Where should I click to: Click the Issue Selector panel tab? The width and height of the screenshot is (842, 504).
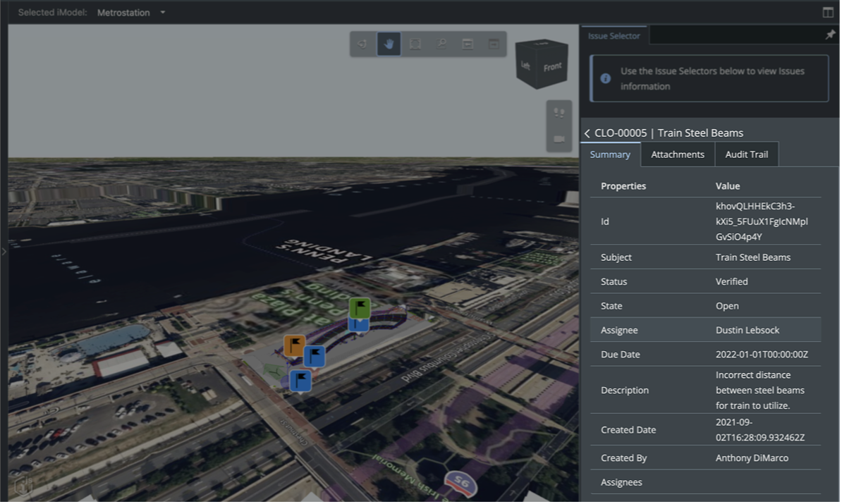614,35
